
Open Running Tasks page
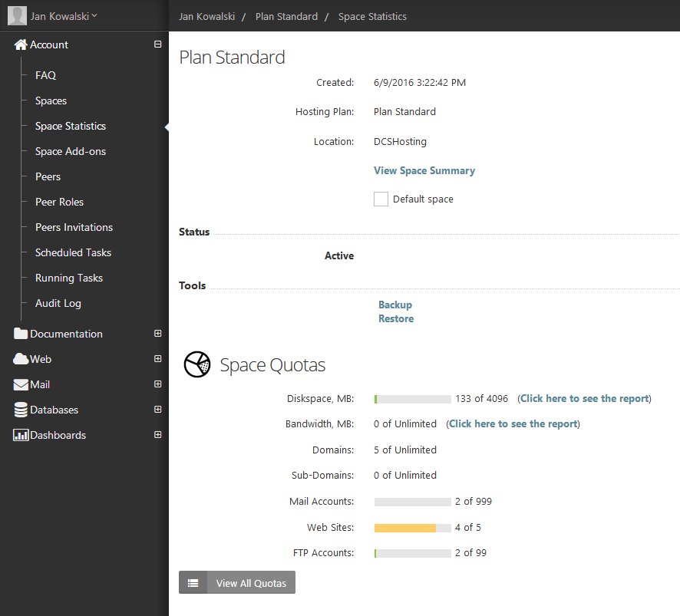pyautogui.click(x=69, y=278)
